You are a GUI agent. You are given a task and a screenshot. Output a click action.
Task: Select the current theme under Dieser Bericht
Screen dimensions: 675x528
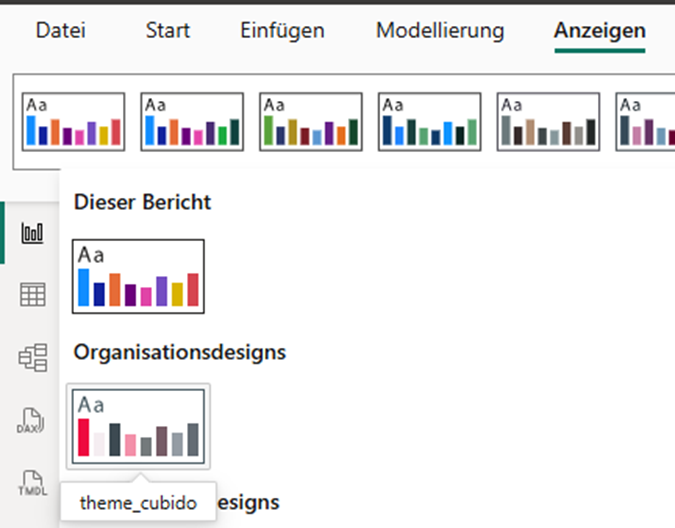click(x=138, y=277)
